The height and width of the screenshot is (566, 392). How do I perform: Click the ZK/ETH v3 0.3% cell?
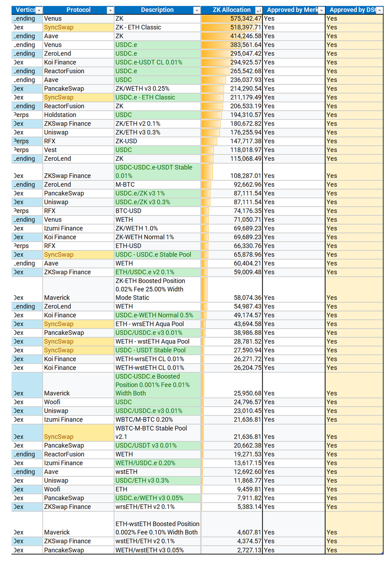(x=157, y=133)
